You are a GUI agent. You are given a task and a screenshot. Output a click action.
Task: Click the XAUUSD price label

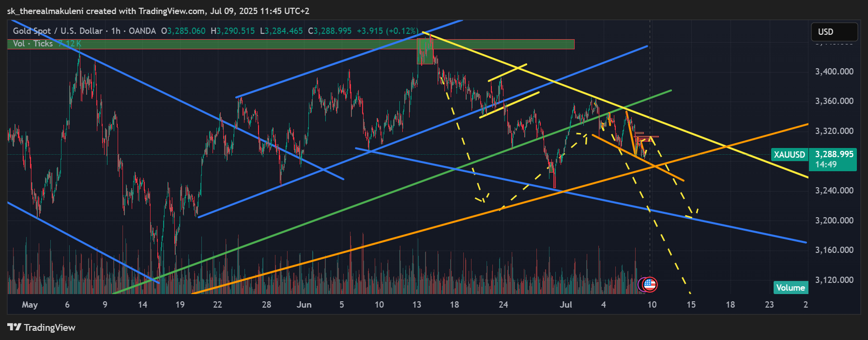pyautogui.click(x=789, y=155)
